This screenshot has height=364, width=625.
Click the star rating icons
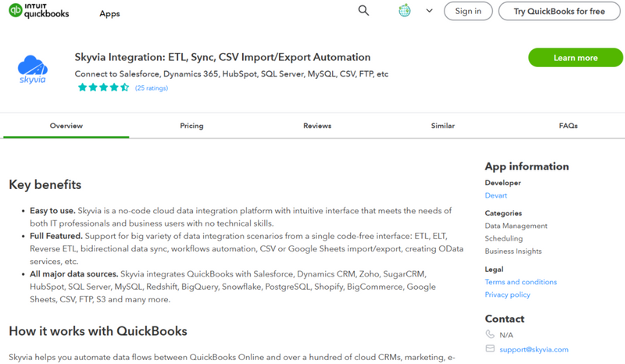click(x=103, y=87)
